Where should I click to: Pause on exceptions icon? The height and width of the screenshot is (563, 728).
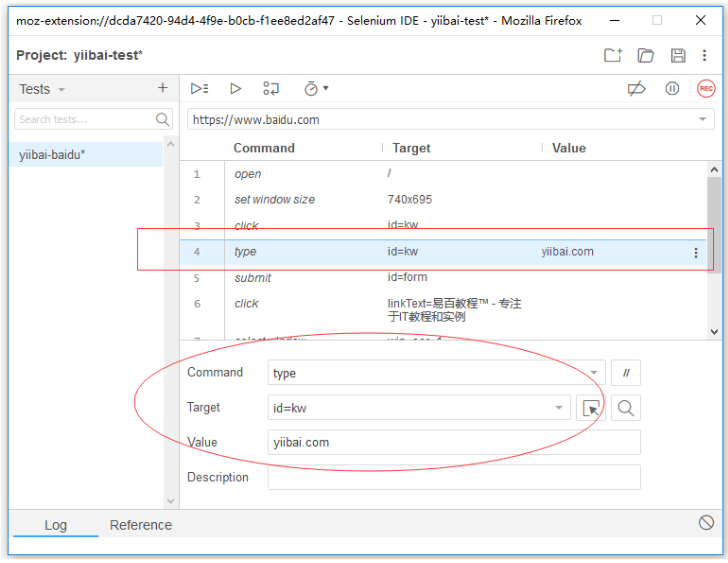point(672,88)
